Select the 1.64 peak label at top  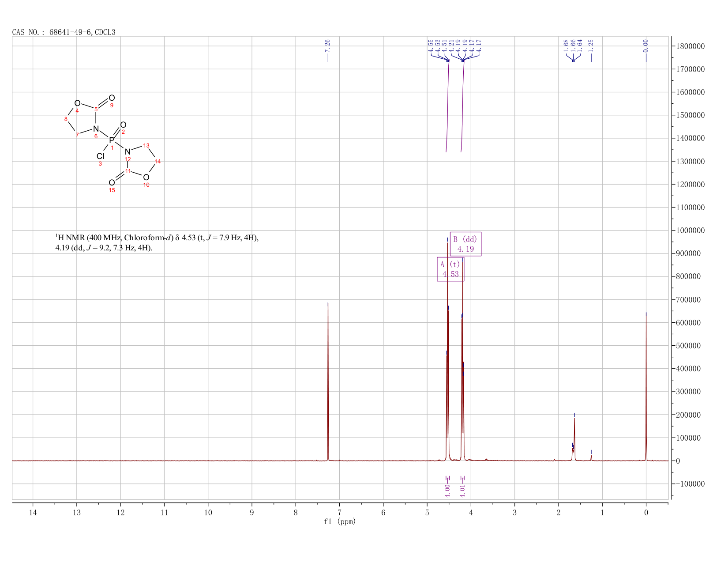coord(580,45)
